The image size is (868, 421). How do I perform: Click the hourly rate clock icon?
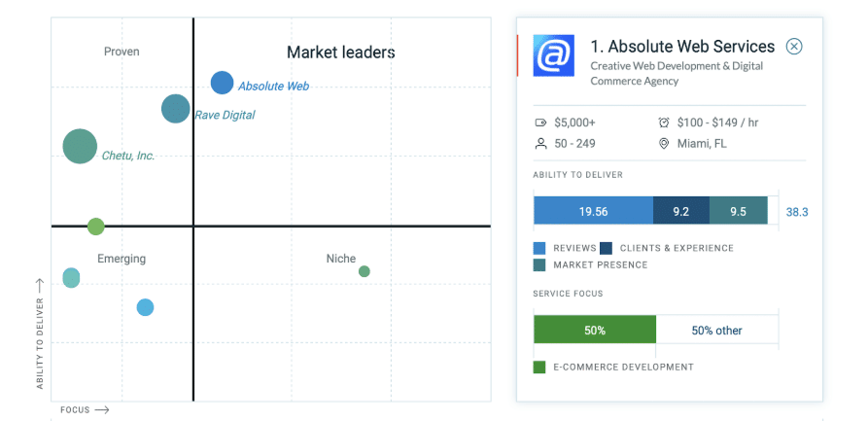click(x=664, y=123)
